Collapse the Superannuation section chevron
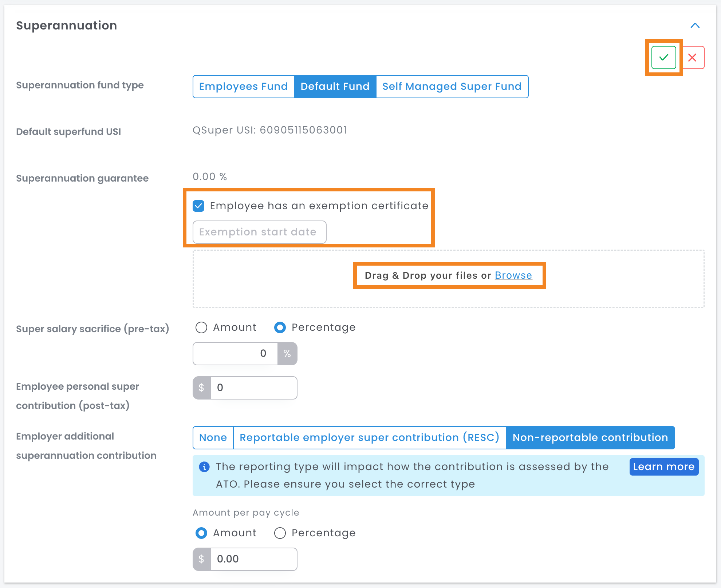Viewport: 721px width, 588px height. [x=695, y=25]
